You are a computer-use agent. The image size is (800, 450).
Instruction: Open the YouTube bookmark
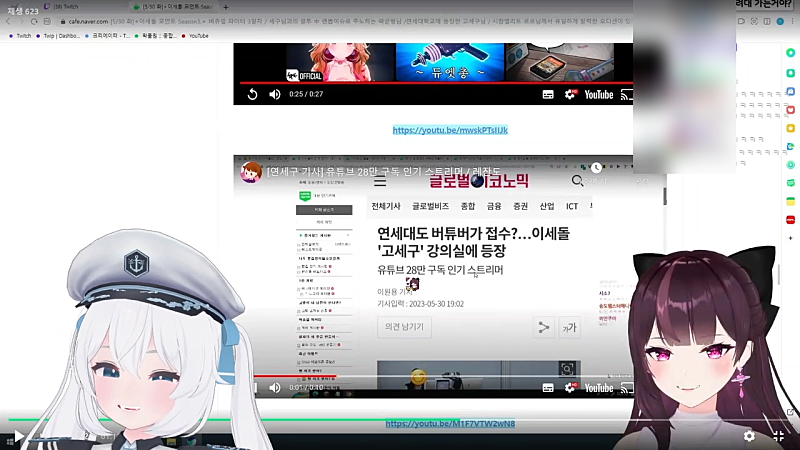(195, 36)
